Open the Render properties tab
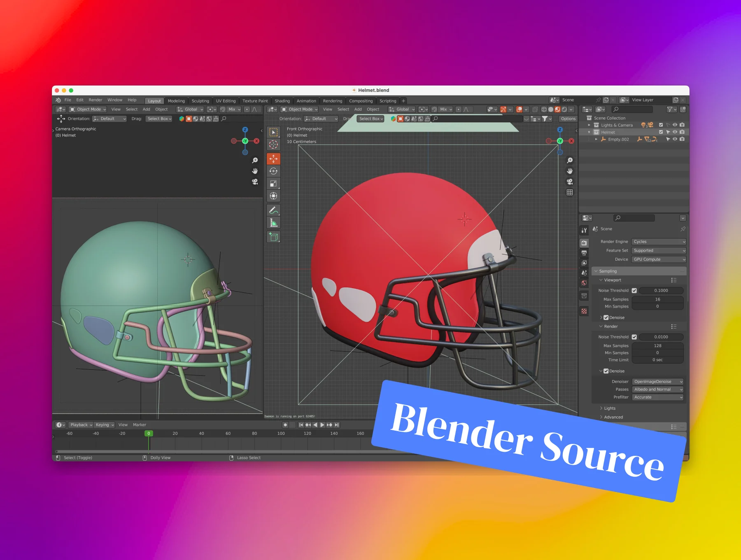The width and height of the screenshot is (741, 560). pos(584,243)
